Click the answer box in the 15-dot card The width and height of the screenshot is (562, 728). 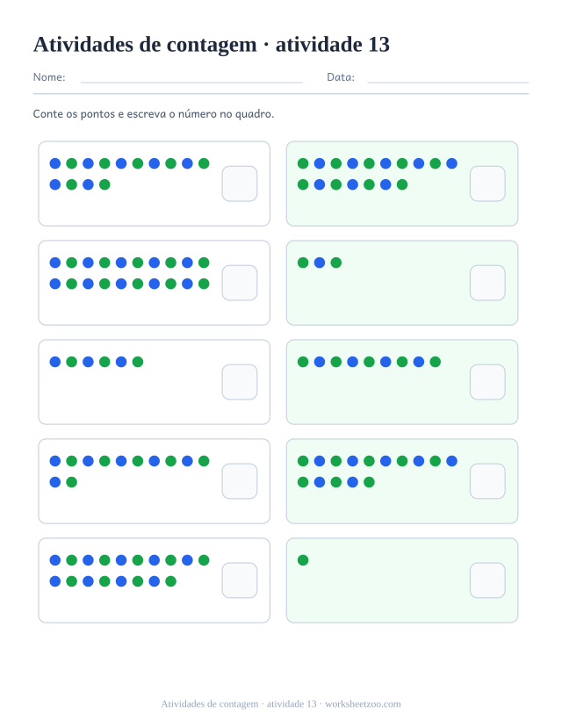[487, 481]
